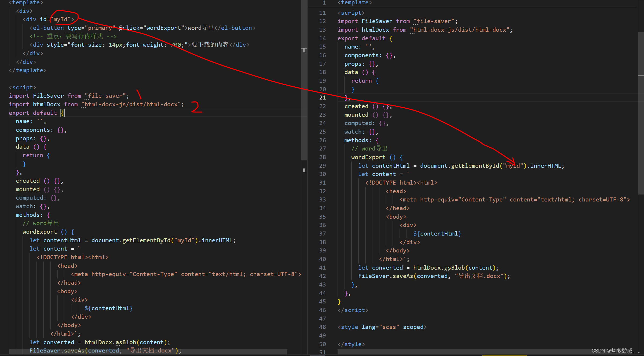Click '<body>' on line 35
The width and height of the screenshot is (644, 356).
pyautogui.click(x=396, y=217)
